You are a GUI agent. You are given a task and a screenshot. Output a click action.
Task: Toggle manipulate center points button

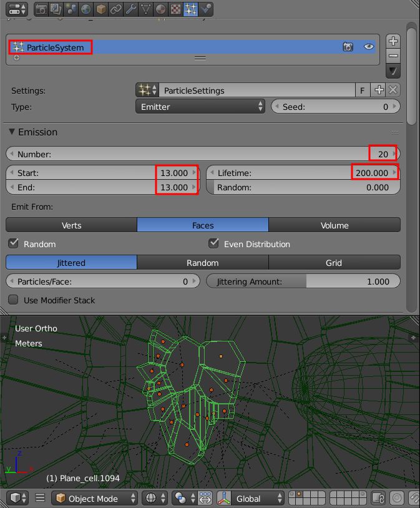pyautogui.click(x=205, y=498)
